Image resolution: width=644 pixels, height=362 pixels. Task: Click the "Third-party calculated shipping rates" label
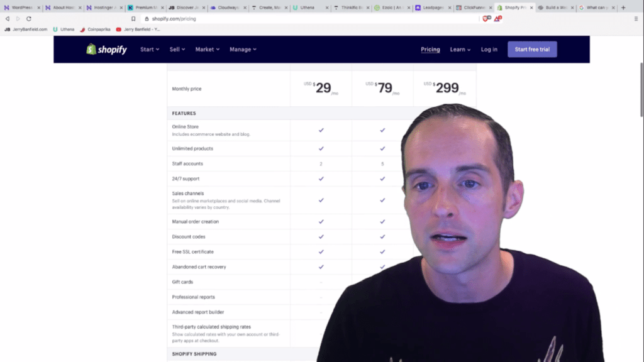point(211,327)
